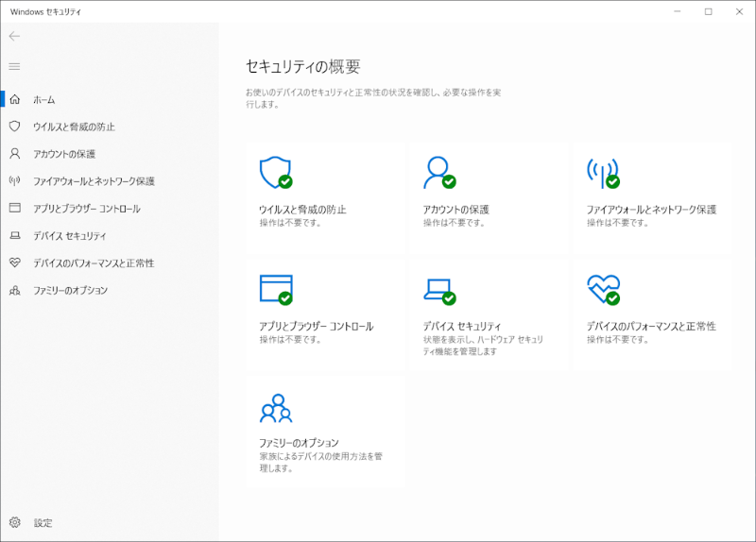
Task: Click the shield icon in the sidebar
Action: pos(14,127)
